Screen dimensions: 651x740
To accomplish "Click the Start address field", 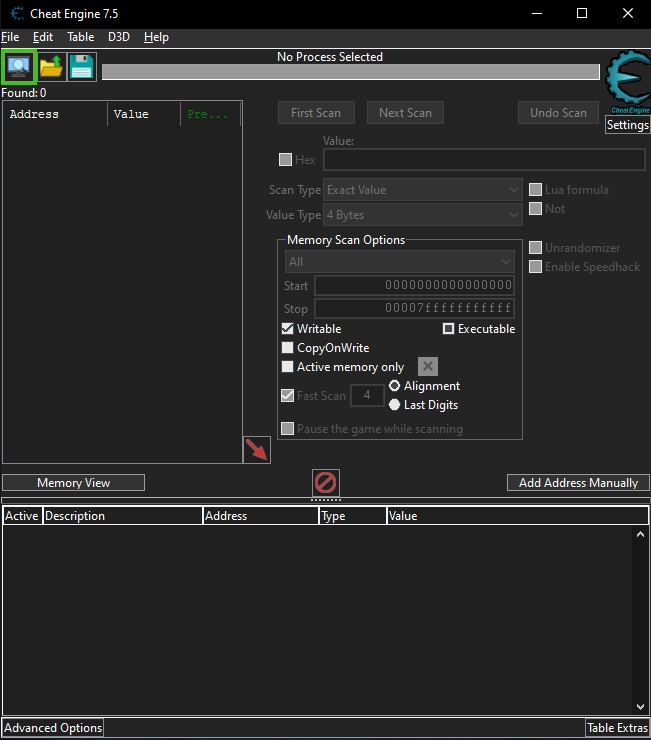I will click(x=414, y=286).
